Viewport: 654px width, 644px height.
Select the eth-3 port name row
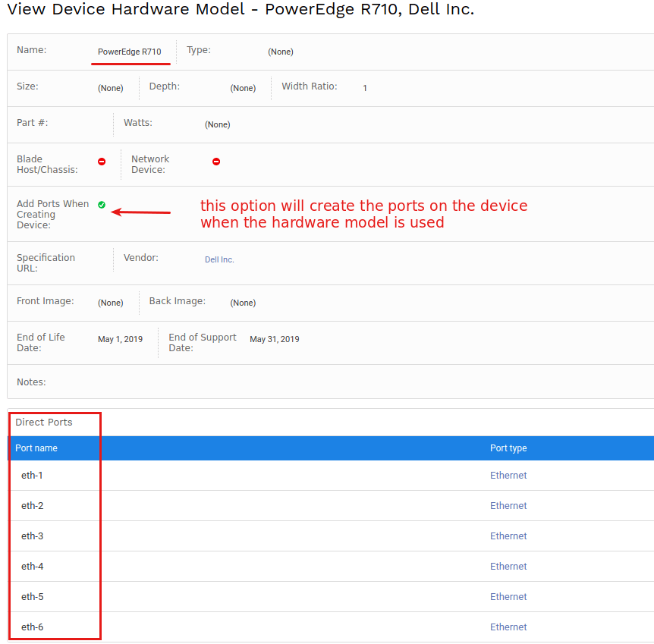pos(32,536)
